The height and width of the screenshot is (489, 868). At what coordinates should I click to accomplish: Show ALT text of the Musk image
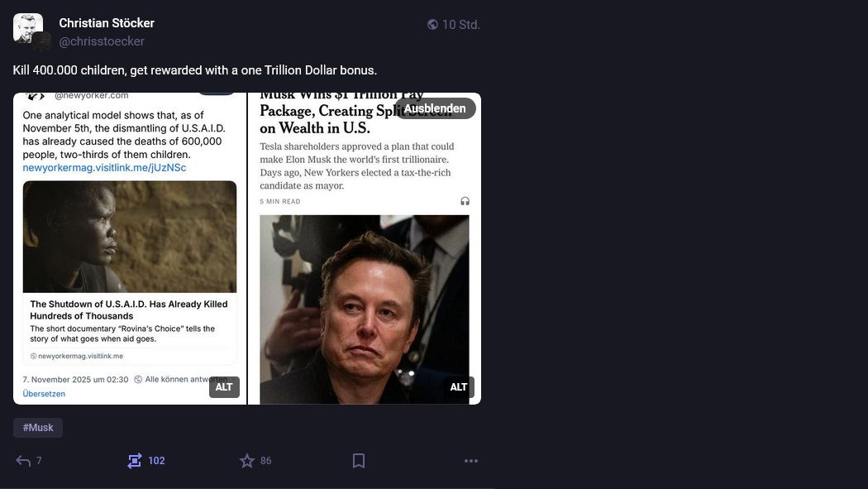pyautogui.click(x=459, y=387)
